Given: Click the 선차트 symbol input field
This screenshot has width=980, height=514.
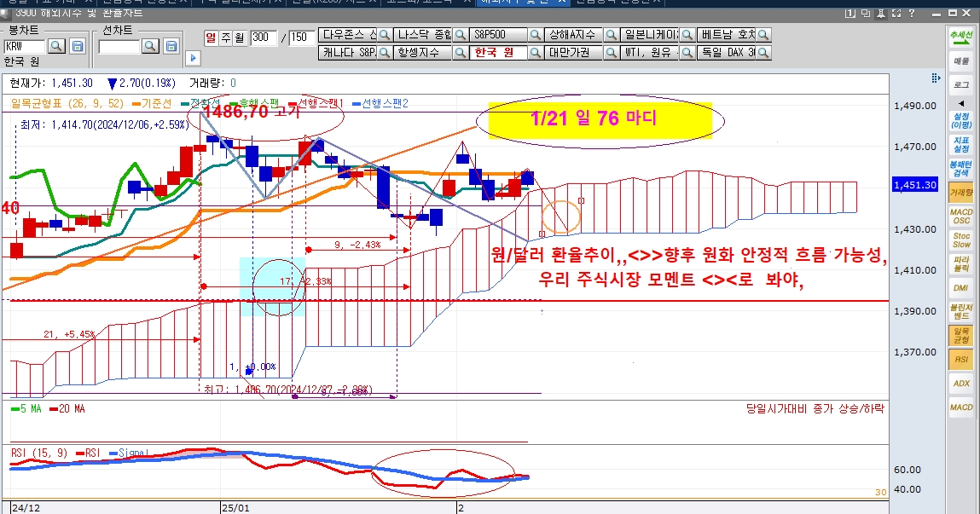Looking at the screenshot, I should [x=119, y=46].
